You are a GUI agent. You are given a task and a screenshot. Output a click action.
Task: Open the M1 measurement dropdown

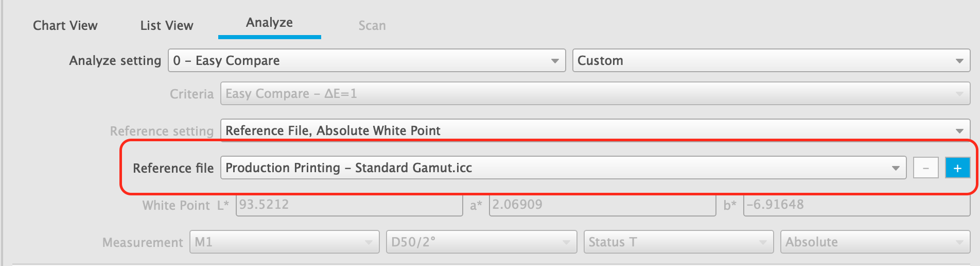click(x=285, y=242)
